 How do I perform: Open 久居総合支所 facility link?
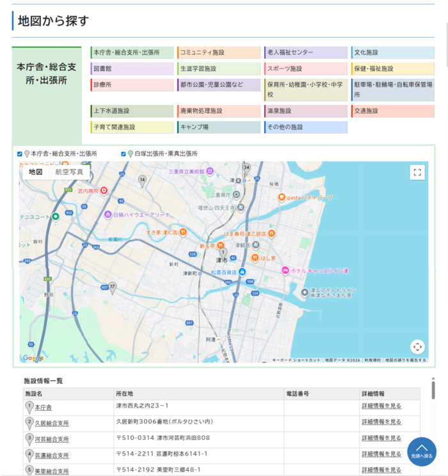[x=52, y=424]
